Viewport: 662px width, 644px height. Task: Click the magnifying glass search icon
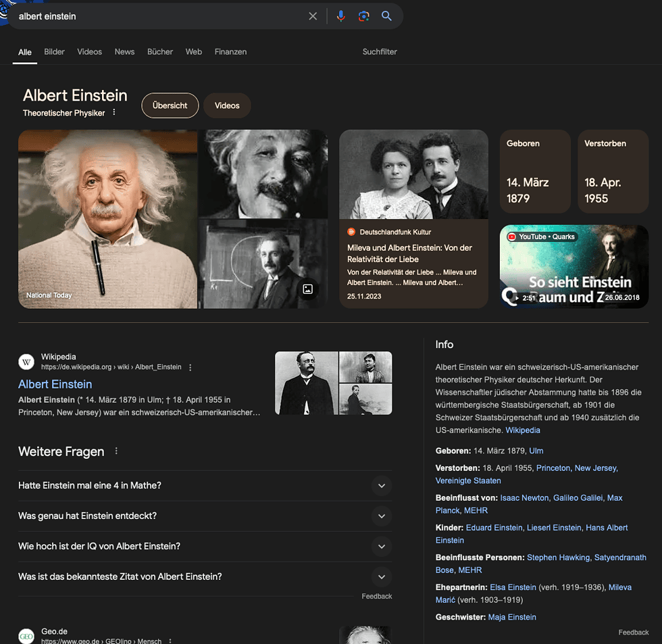point(386,16)
